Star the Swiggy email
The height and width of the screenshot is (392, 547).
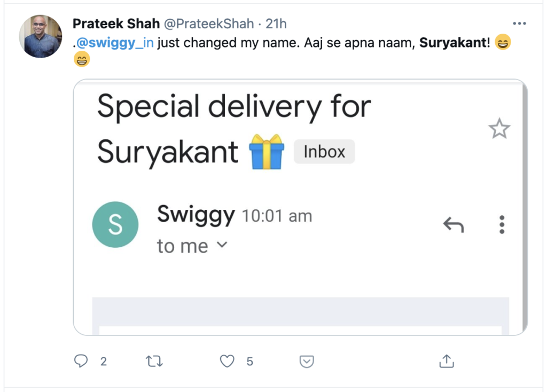click(499, 129)
